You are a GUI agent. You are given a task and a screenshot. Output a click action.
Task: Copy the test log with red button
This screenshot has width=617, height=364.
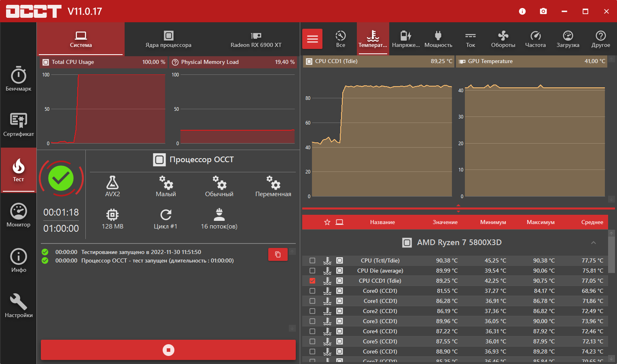tap(278, 254)
